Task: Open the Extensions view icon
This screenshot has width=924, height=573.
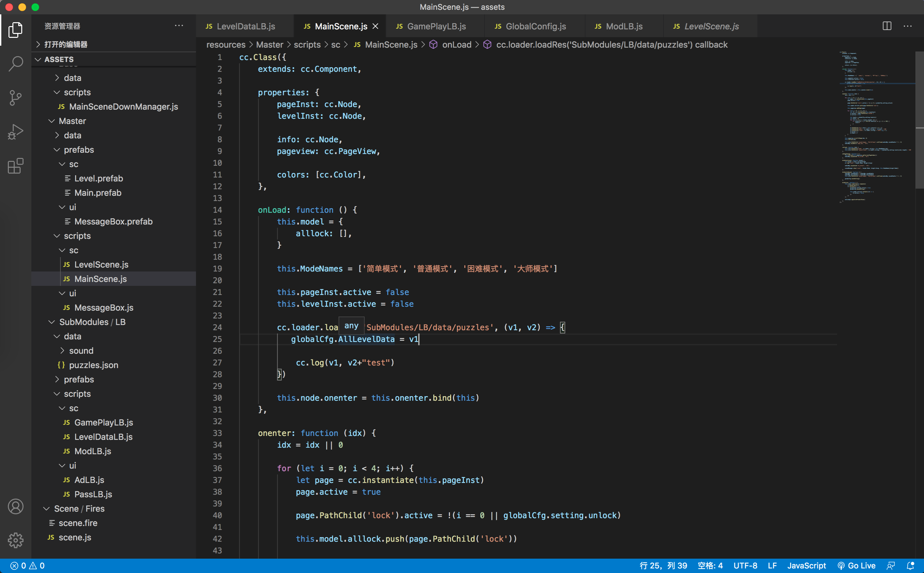Action: pos(15,166)
